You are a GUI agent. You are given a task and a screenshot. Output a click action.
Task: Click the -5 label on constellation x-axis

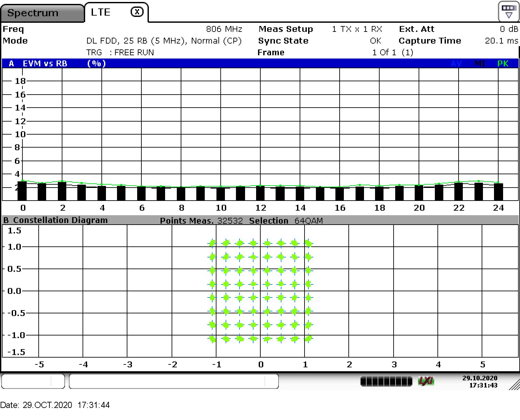tap(39, 364)
